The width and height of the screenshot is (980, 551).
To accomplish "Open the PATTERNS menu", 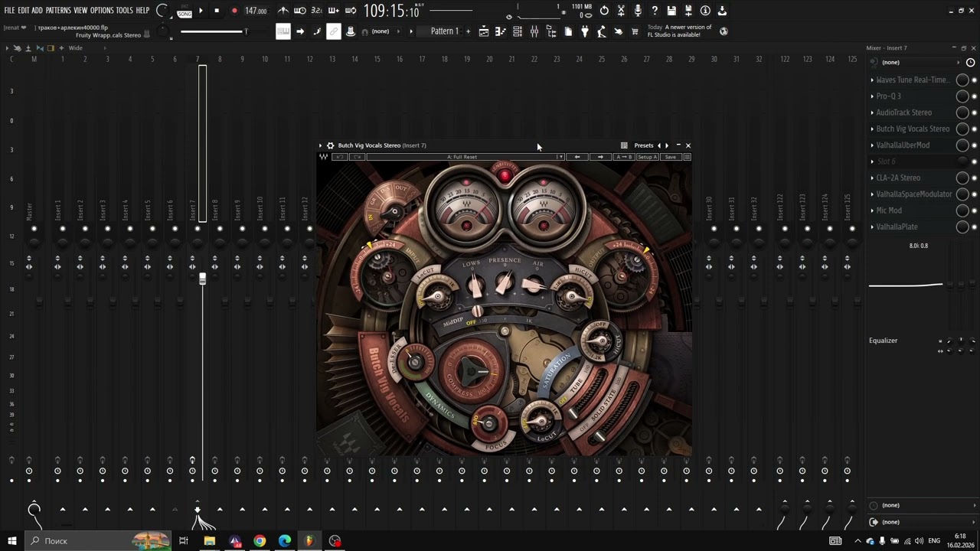I will [x=58, y=11].
